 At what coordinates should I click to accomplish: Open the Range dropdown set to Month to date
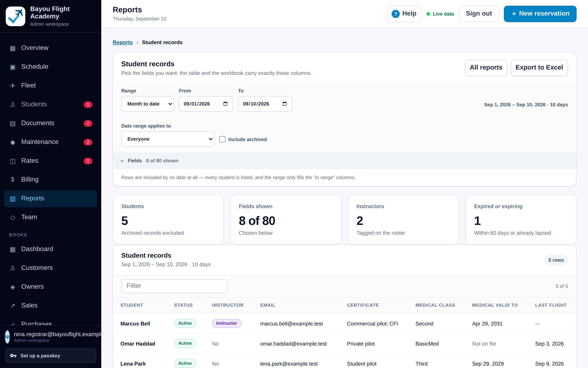click(147, 104)
